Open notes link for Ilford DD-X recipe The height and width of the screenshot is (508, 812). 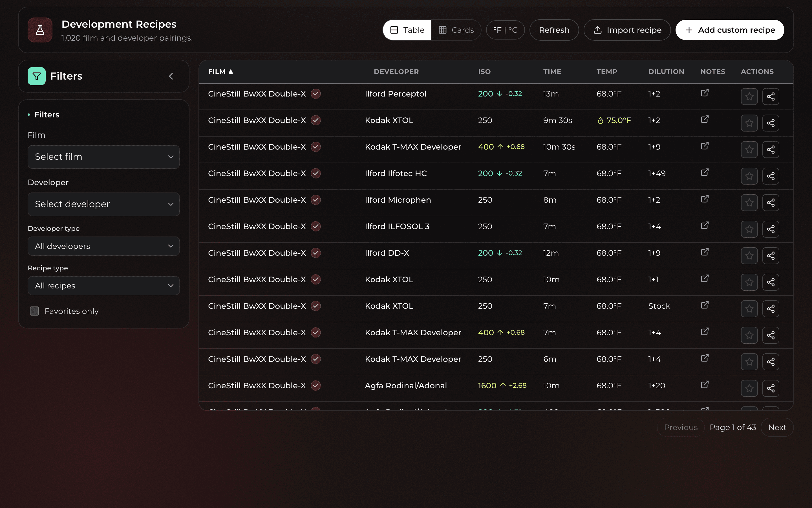(705, 252)
